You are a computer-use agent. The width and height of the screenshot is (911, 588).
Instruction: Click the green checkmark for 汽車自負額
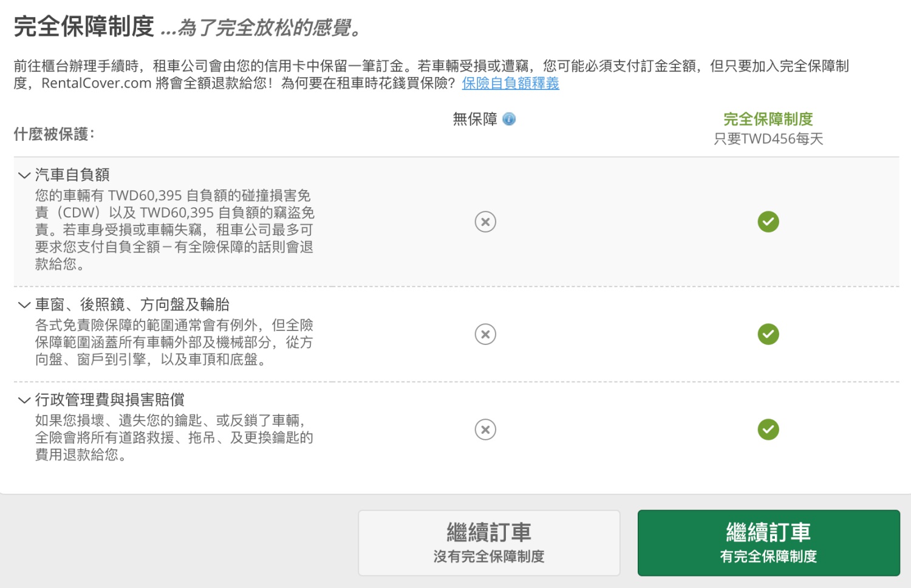768,222
